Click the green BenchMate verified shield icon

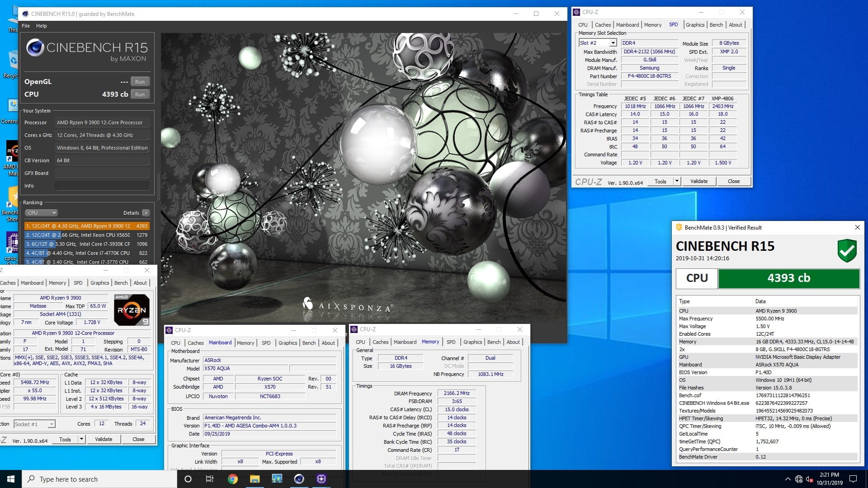pyautogui.click(x=846, y=251)
